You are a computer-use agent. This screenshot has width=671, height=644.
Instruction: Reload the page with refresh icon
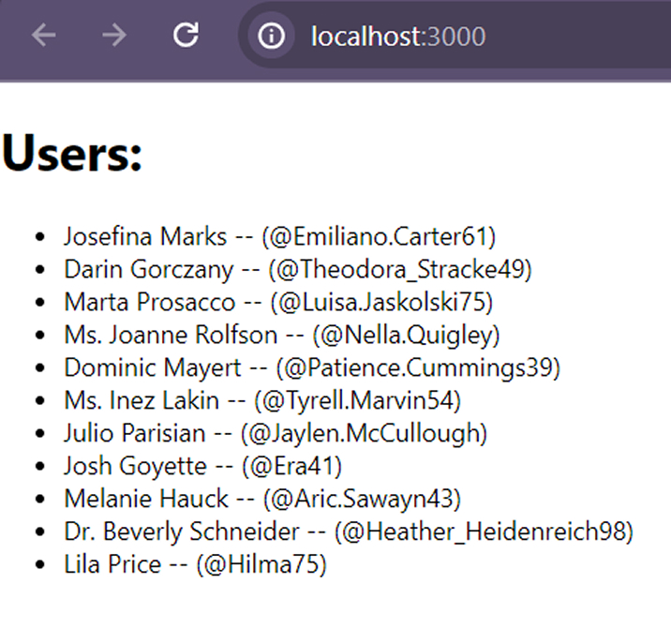pos(186,36)
